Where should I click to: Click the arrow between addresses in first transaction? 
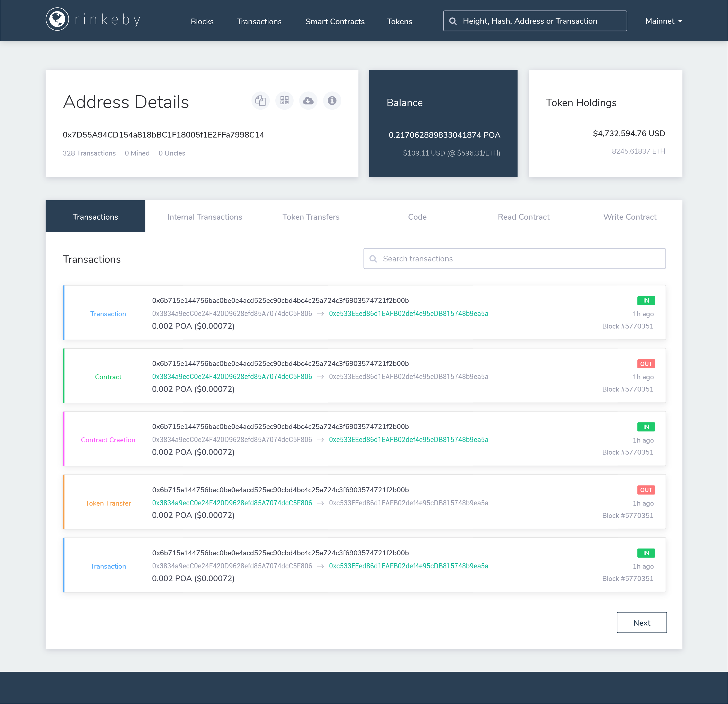(320, 314)
